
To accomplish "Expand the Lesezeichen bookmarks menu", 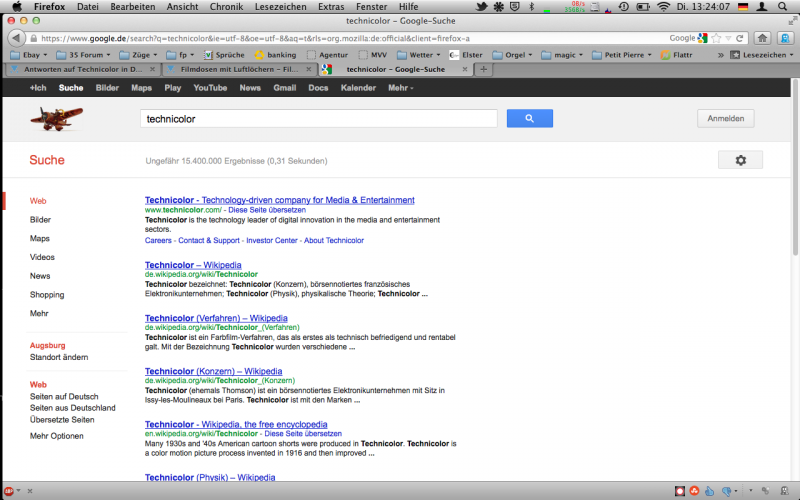I will [x=763, y=54].
